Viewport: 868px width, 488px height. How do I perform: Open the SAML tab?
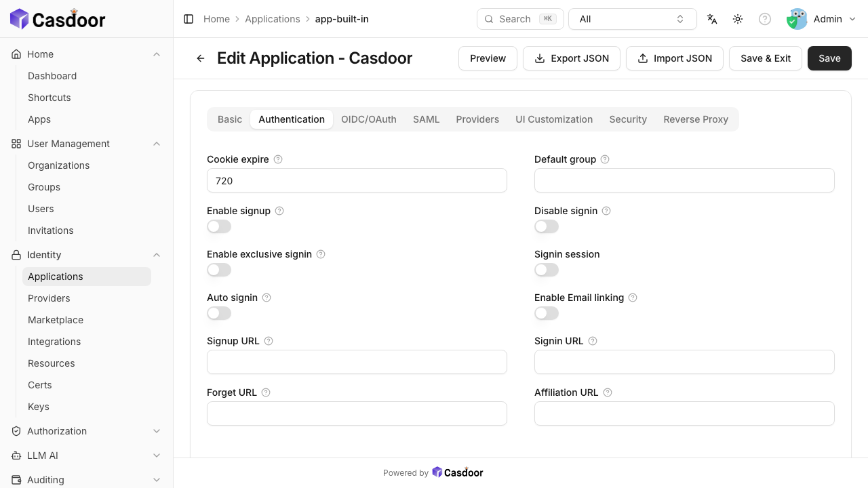[x=427, y=119]
